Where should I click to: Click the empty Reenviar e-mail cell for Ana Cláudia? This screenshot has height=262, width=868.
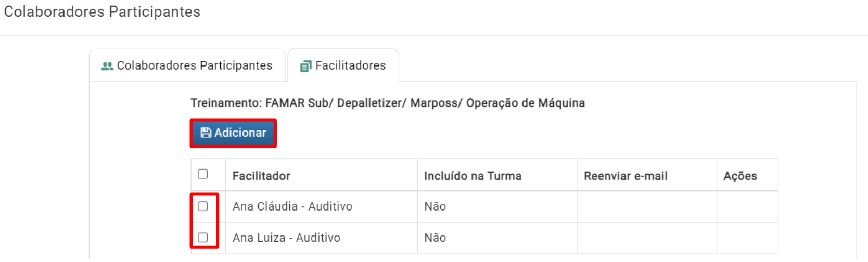(x=647, y=206)
